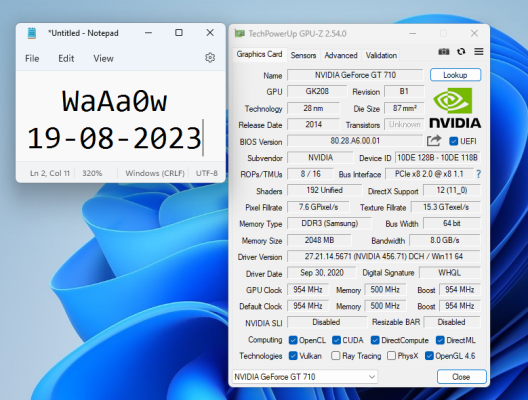This screenshot has width=528, height=400.
Task: Switch to the Sensors tab
Action: tap(303, 55)
